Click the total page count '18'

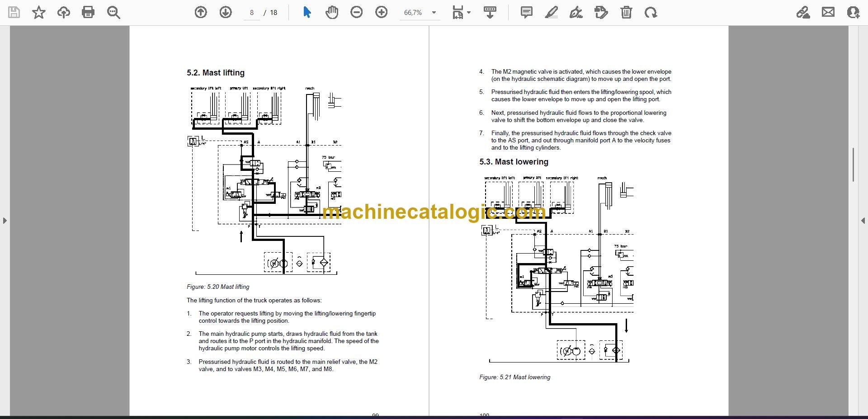pyautogui.click(x=274, y=13)
